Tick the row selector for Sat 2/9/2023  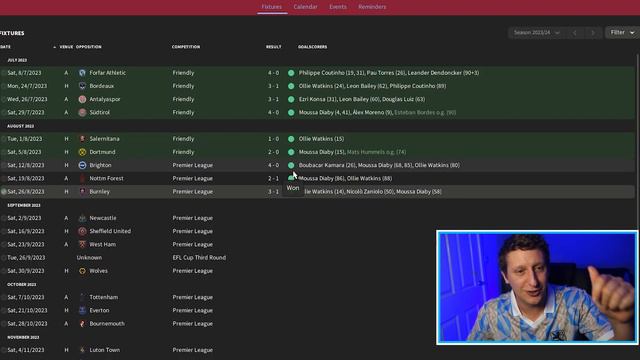point(3,218)
